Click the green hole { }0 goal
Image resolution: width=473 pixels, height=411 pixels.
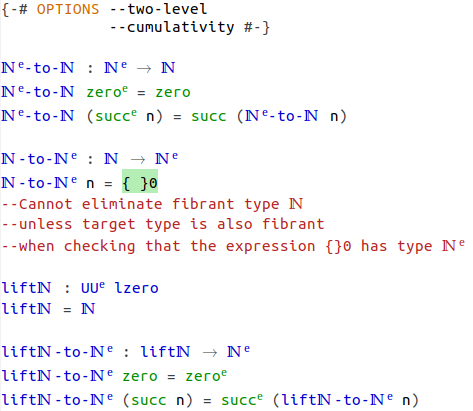click(140, 183)
